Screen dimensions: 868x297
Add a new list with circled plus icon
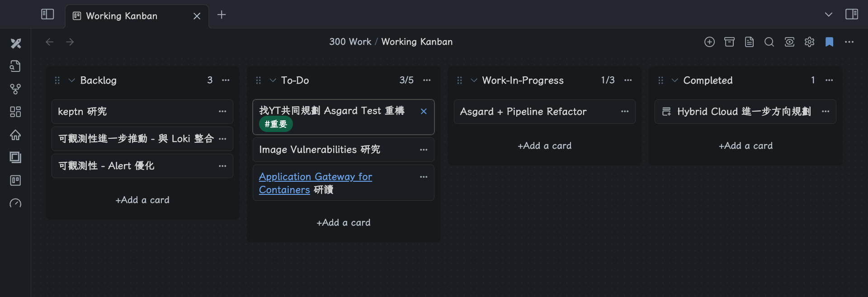pyautogui.click(x=709, y=42)
